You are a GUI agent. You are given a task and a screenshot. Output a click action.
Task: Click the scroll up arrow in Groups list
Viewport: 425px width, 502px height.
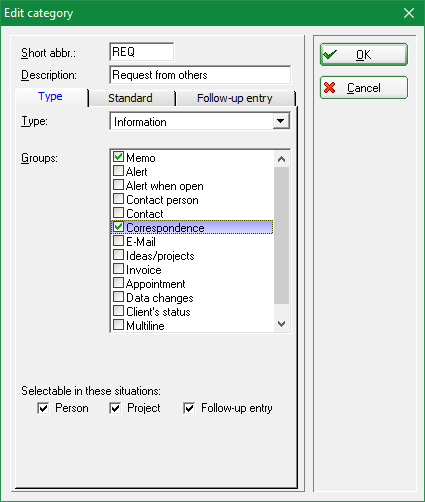point(281,159)
